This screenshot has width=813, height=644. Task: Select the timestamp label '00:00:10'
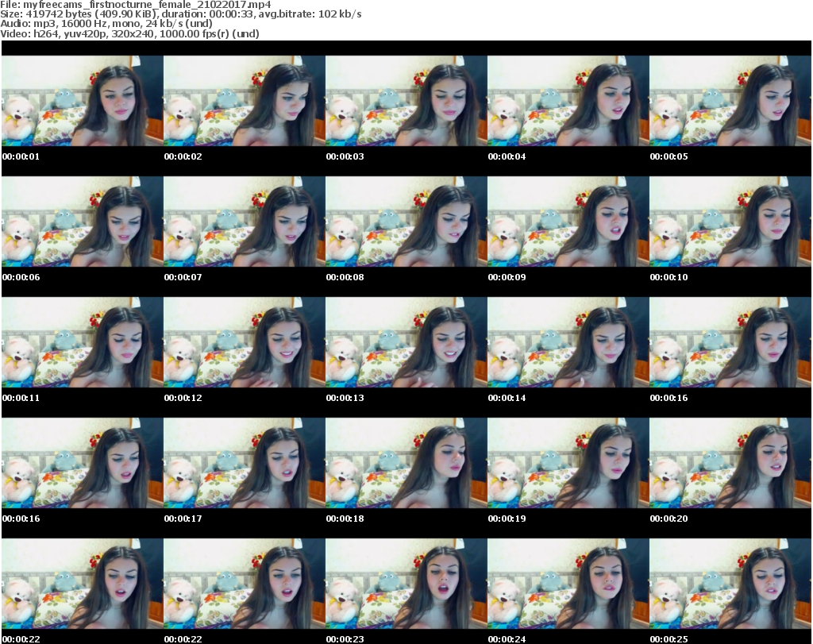coord(669,277)
